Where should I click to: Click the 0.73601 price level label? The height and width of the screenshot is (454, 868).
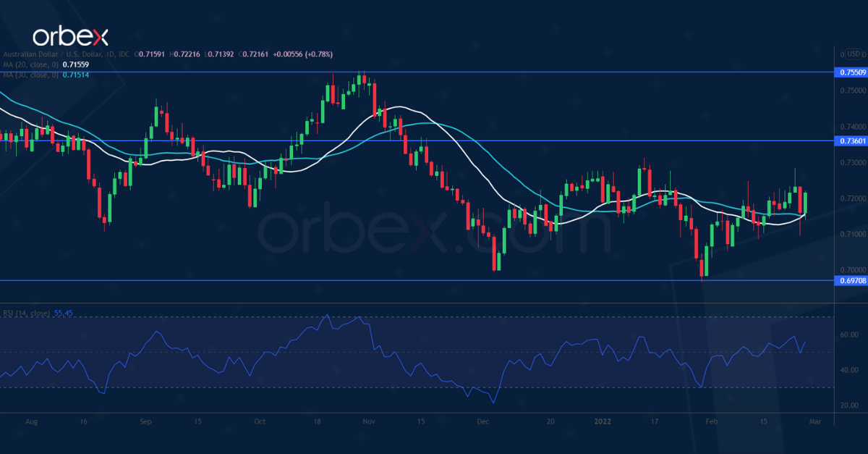pos(850,141)
